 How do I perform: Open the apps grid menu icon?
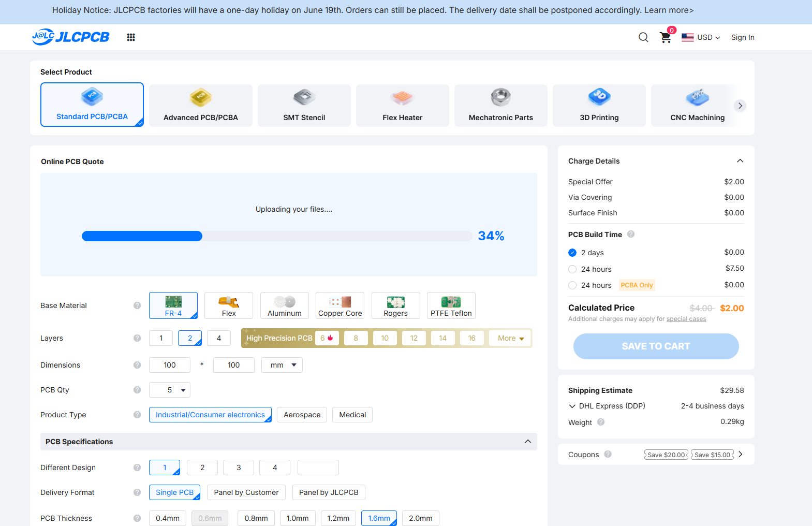pos(131,37)
